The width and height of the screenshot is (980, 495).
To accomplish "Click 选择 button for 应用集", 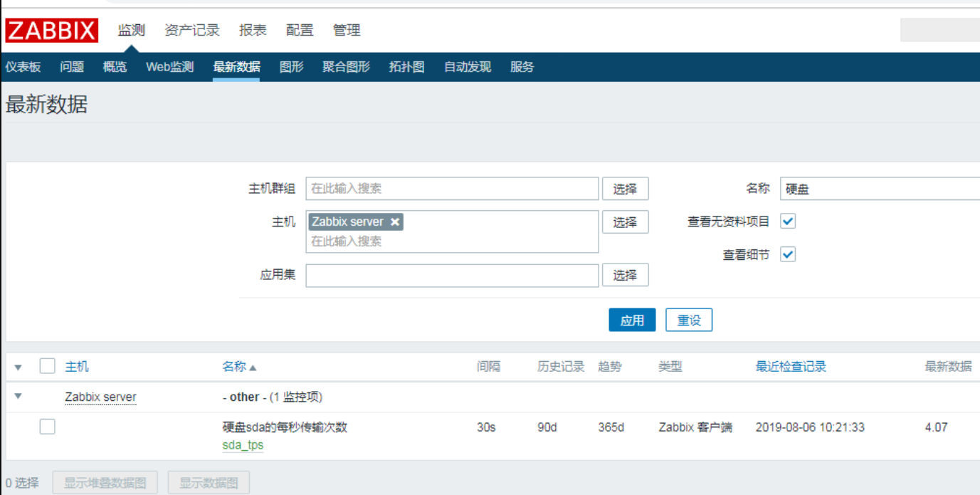I will (x=625, y=275).
